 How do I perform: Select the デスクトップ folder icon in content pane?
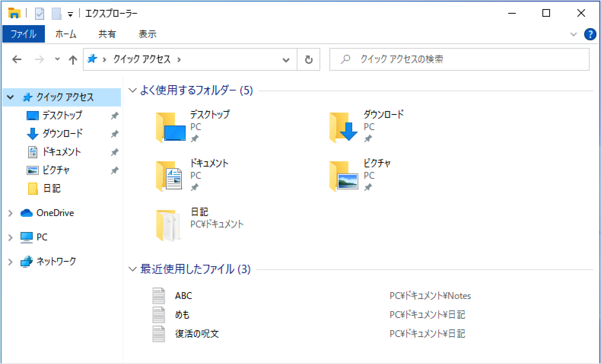pyautogui.click(x=170, y=127)
